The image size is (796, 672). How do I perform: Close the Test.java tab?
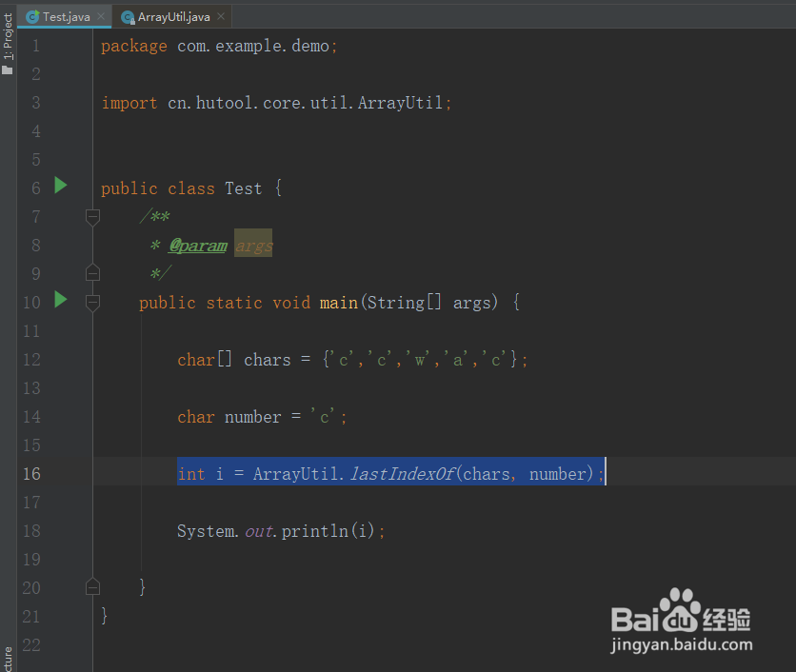101,16
